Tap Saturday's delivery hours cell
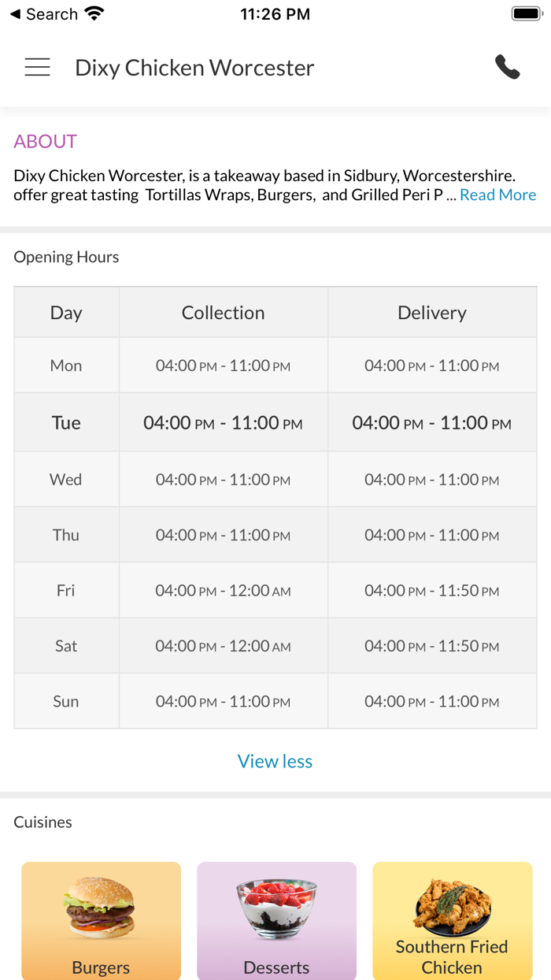 [431, 646]
